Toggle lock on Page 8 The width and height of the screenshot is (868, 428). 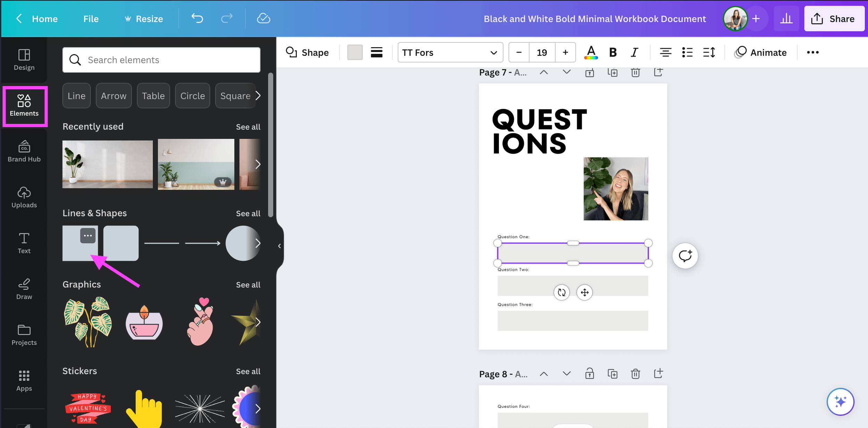590,374
